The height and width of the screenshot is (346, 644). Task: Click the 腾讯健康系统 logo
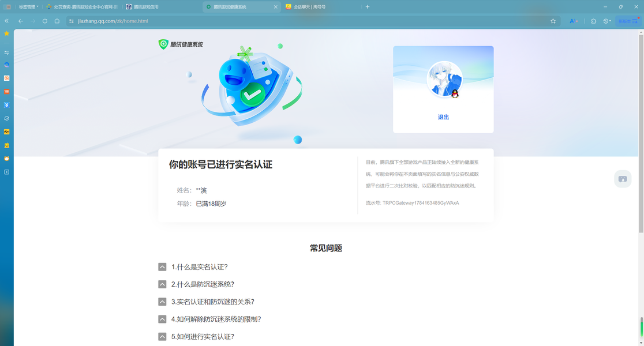(x=181, y=44)
